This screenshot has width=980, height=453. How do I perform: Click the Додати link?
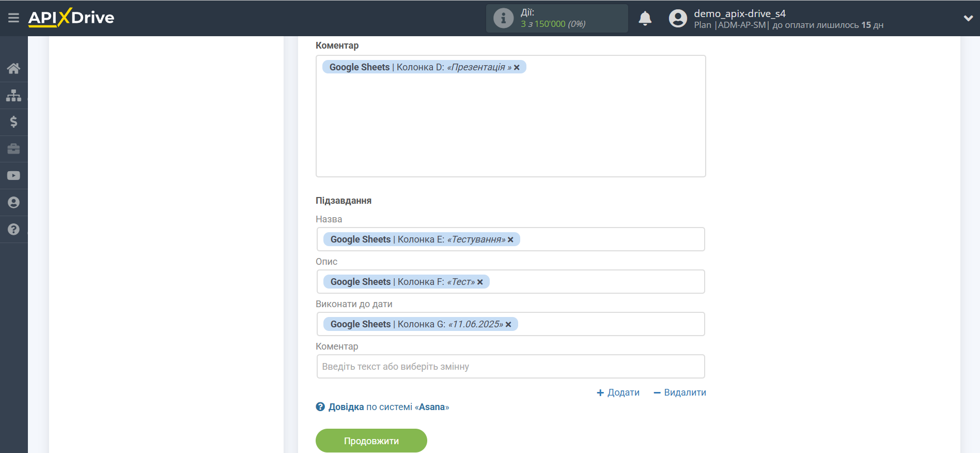[x=618, y=392]
